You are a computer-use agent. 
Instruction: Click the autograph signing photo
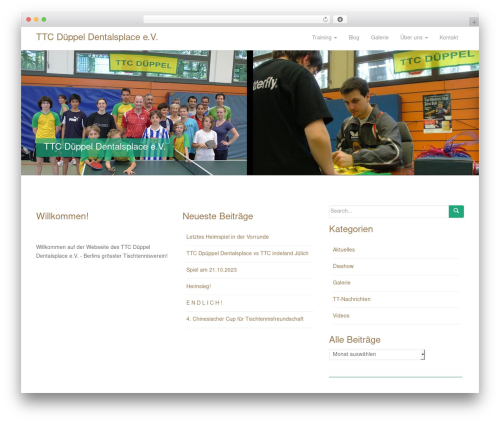pos(366,112)
